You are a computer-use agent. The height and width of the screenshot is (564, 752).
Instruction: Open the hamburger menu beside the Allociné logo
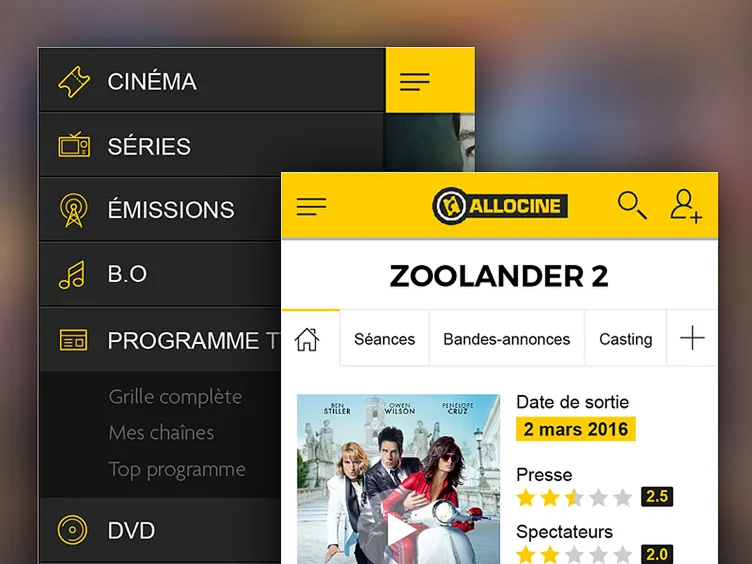(311, 207)
